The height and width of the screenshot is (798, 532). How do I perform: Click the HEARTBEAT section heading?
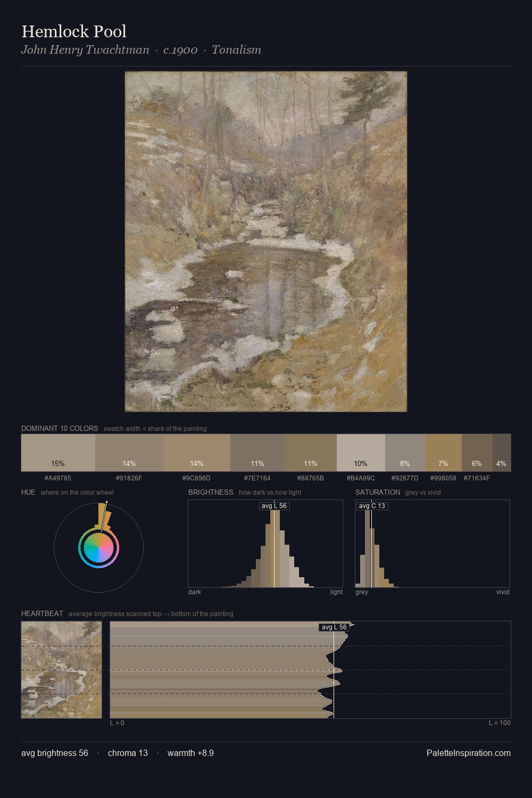pos(42,613)
